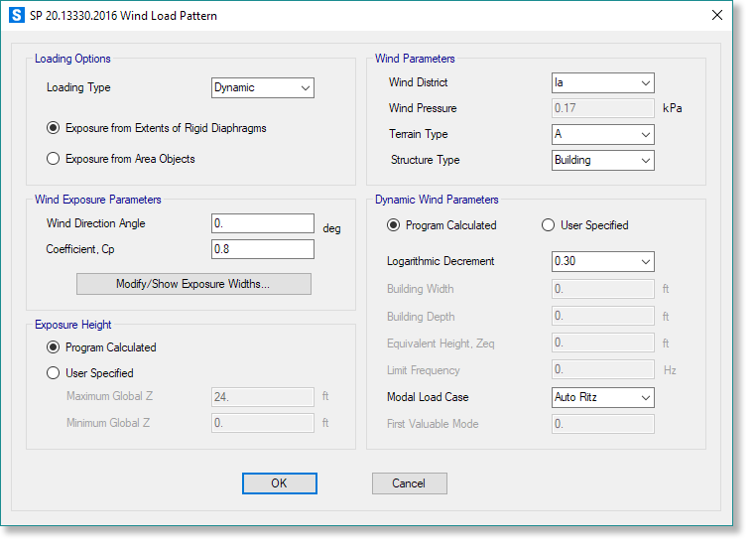Expand the Wind District dropdown

[x=603, y=82]
